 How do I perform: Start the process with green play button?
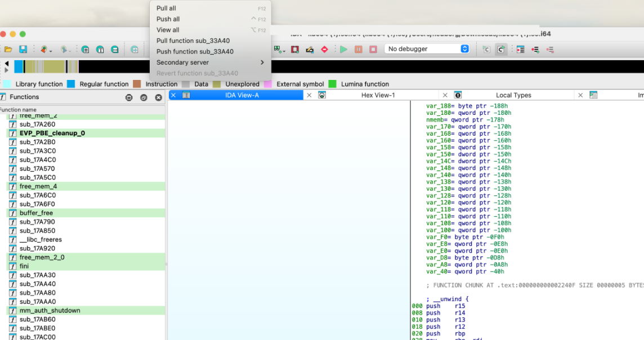tap(343, 50)
